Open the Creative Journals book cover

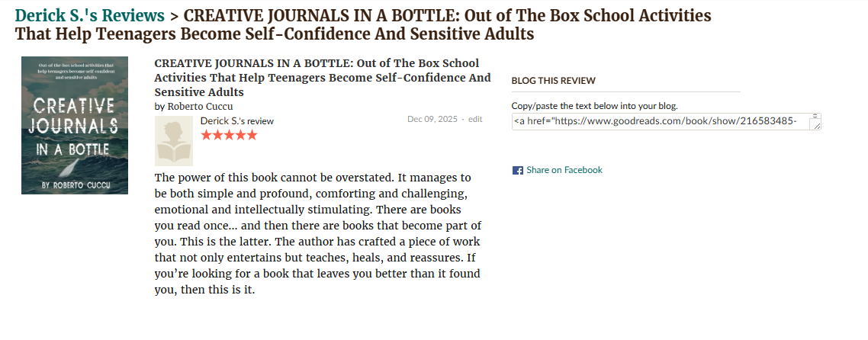point(75,125)
